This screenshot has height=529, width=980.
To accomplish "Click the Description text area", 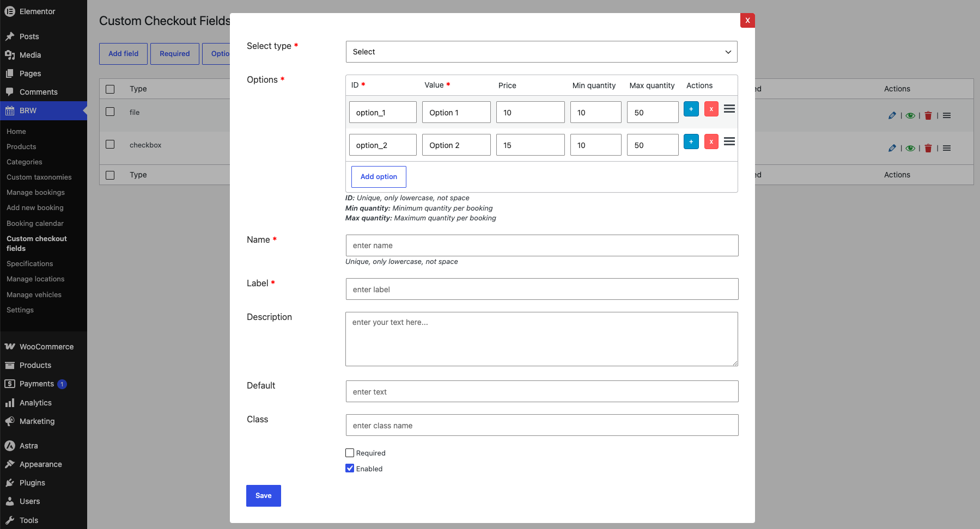I will [x=541, y=339].
